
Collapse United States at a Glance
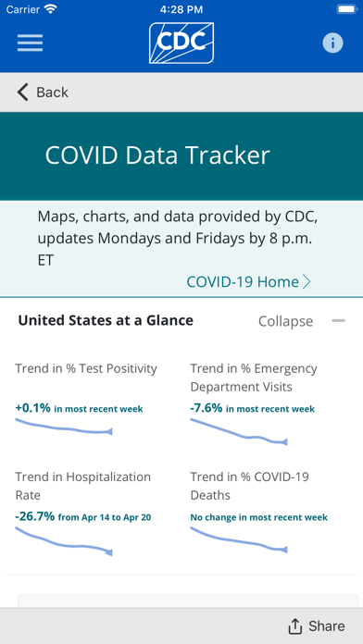285,321
